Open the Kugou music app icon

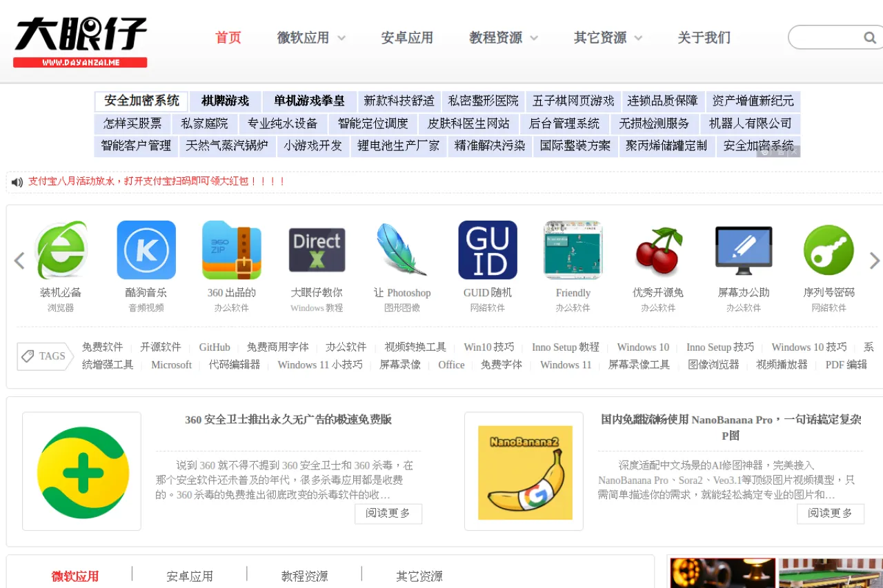(x=146, y=250)
